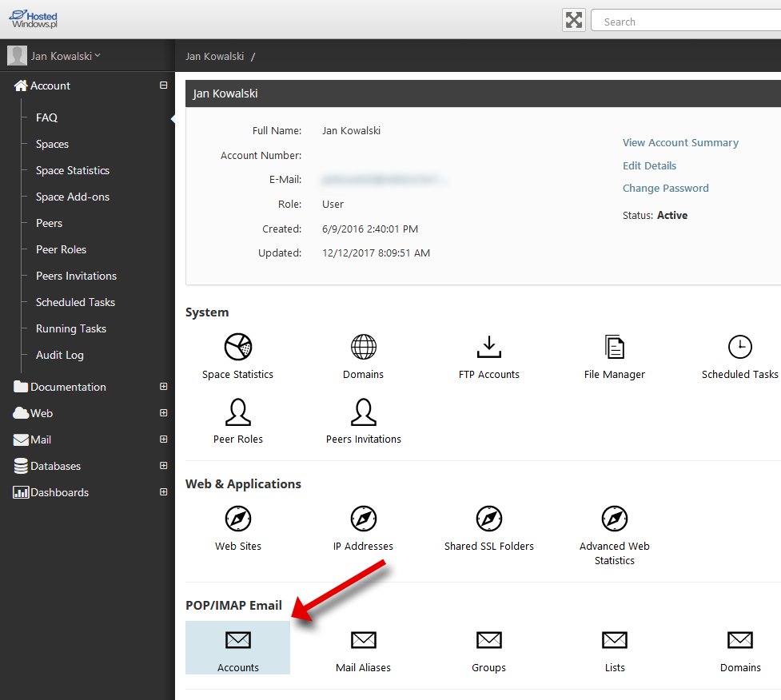Click the Role value User
This screenshot has height=700, width=781.
pyautogui.click(x=333, y=204)
